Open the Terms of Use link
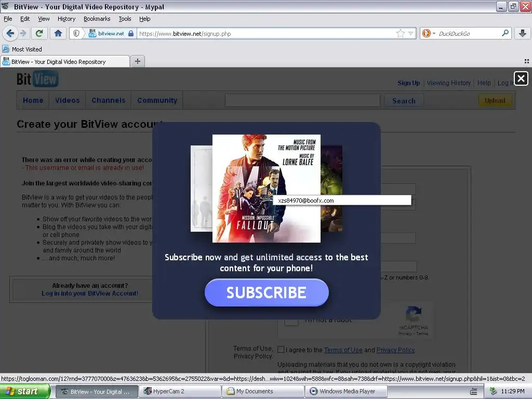Screen dimensions: 532x399 click(x=343, y=350)
